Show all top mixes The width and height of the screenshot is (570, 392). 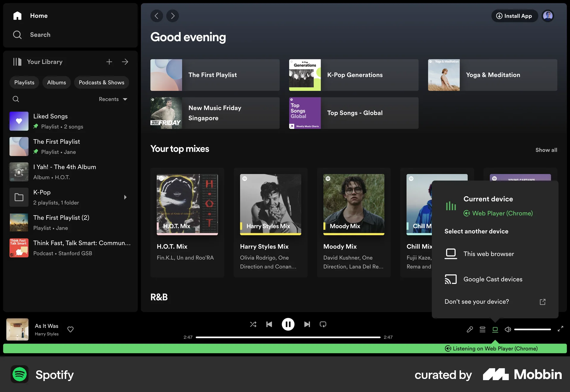tap(546, 150)
